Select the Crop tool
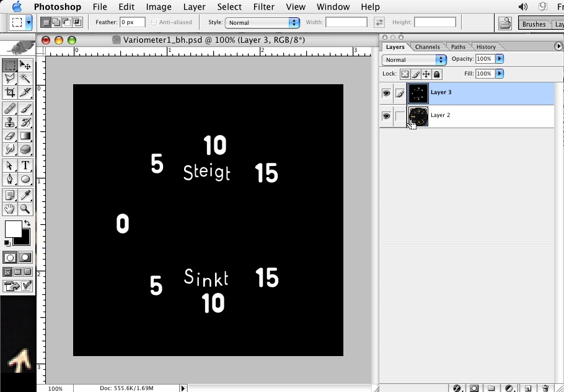This screenshot has width=564, height=392. 10,92
